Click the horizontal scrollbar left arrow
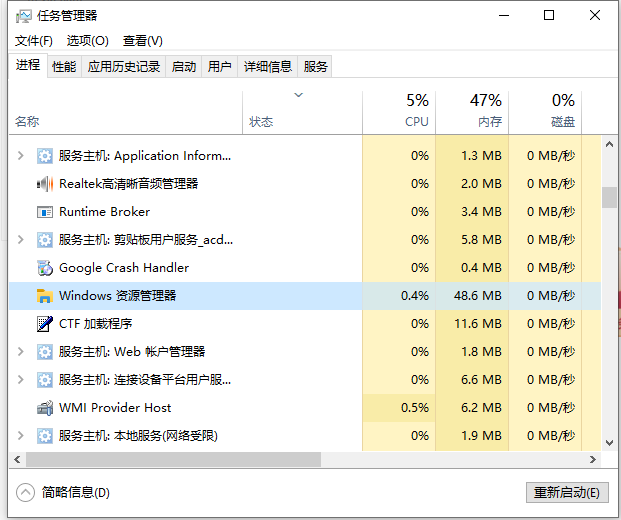621x520 pixels. 17,459
